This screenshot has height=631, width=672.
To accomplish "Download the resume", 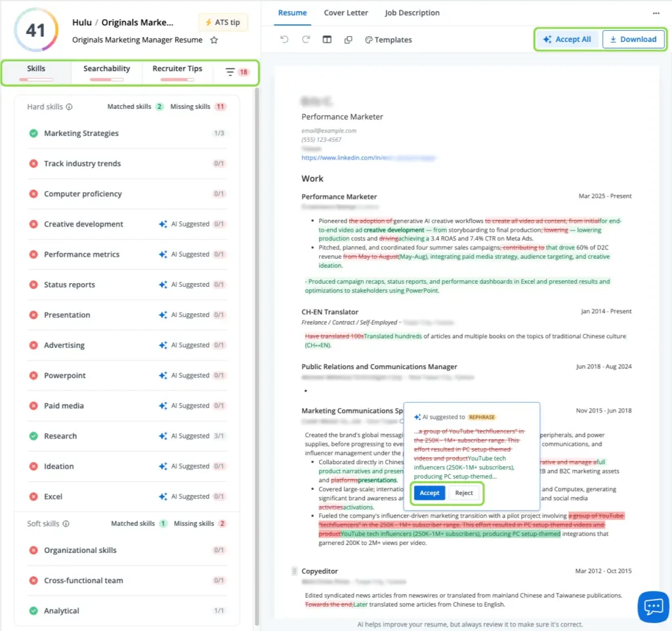I will pos(633,39).
